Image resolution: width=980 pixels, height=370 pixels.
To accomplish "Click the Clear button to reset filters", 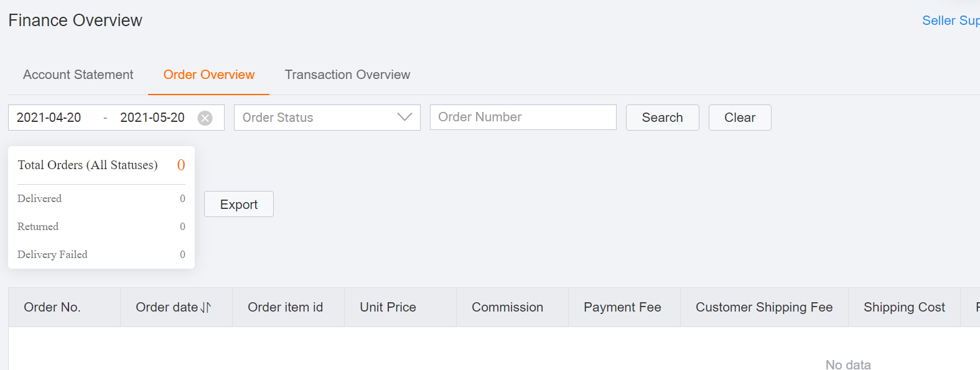I will (739, 117).
